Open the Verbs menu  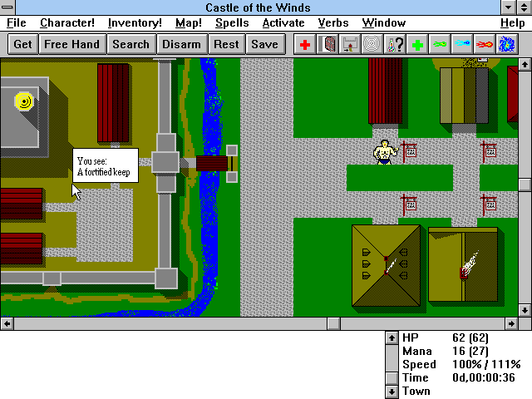point(333,22)
